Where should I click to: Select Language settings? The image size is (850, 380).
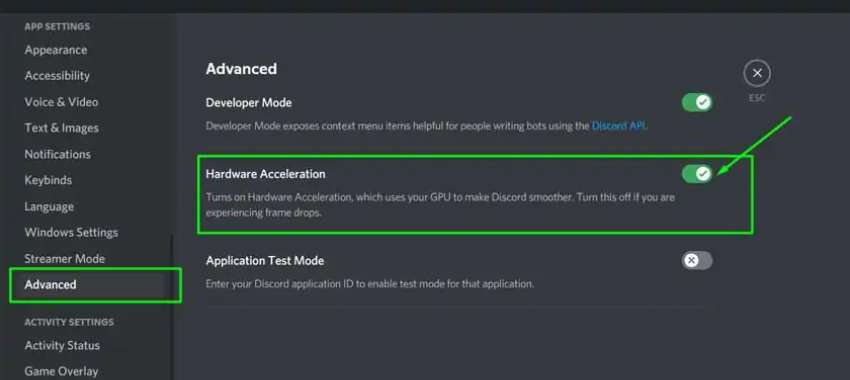coord(49,207)
